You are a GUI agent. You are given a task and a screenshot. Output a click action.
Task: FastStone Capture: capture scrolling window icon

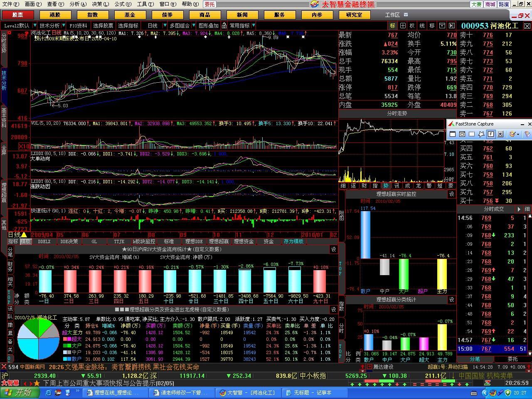500,134
